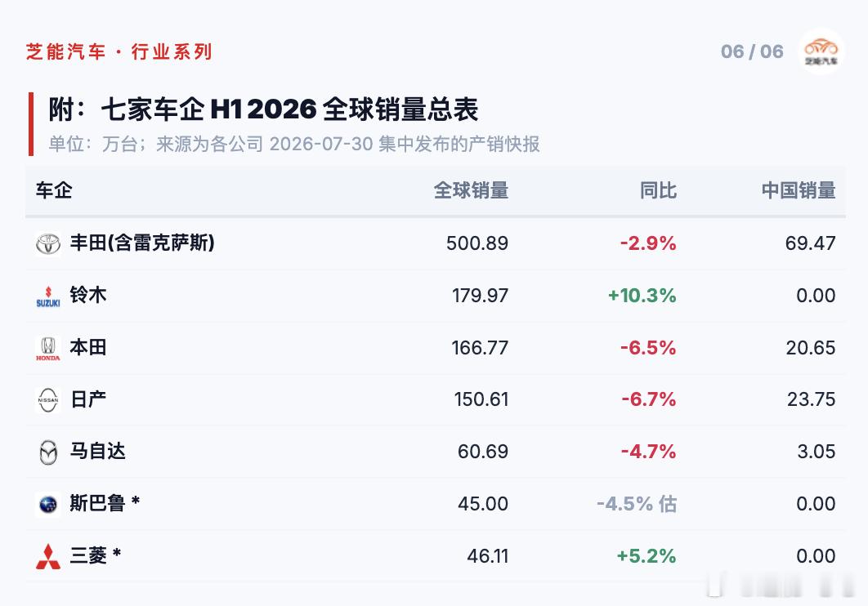868x606 pixels.
Task: Click the Suzuki logo icon
Action: click(x=48, y=296)
